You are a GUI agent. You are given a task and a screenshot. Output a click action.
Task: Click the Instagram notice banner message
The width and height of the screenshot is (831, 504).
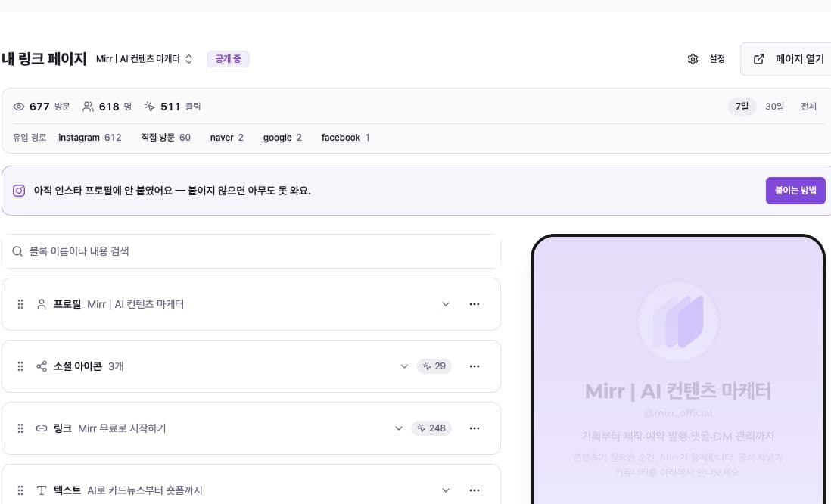coord(173,191)
